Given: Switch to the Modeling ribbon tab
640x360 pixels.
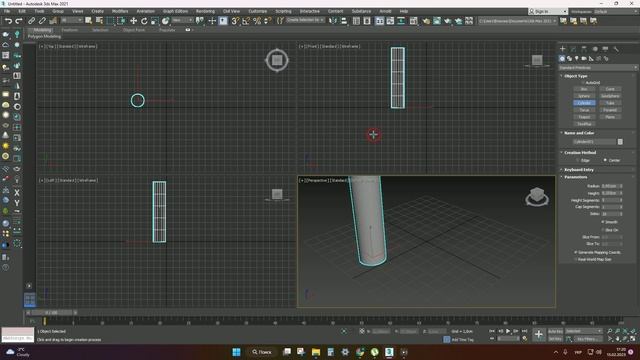Looking at the screenshot, I should click(42, 30).
